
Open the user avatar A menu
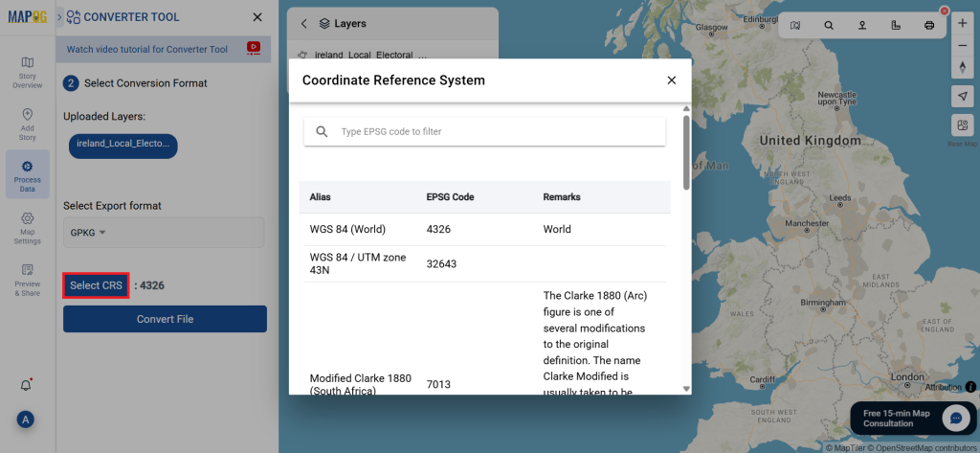coord(26,419)
